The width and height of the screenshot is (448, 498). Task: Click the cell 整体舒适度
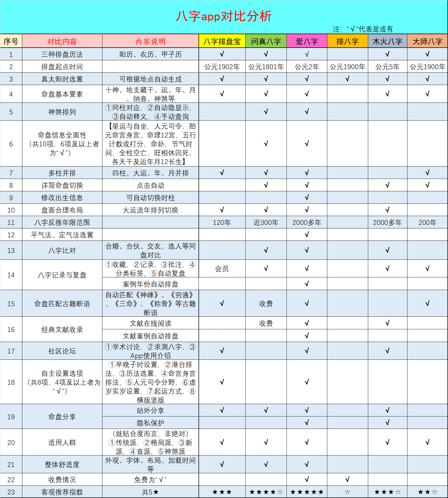point(62,464)
